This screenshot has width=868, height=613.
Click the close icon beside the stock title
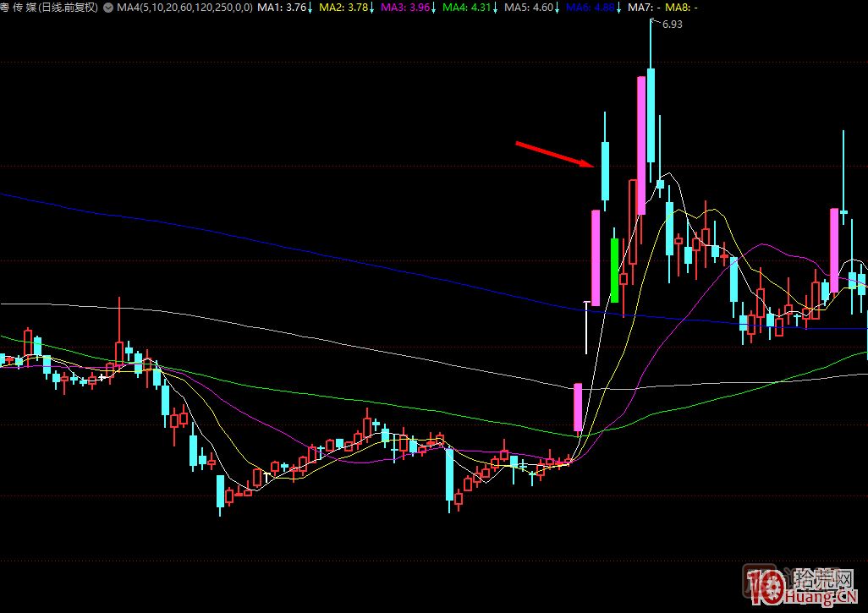coord(107,8)
